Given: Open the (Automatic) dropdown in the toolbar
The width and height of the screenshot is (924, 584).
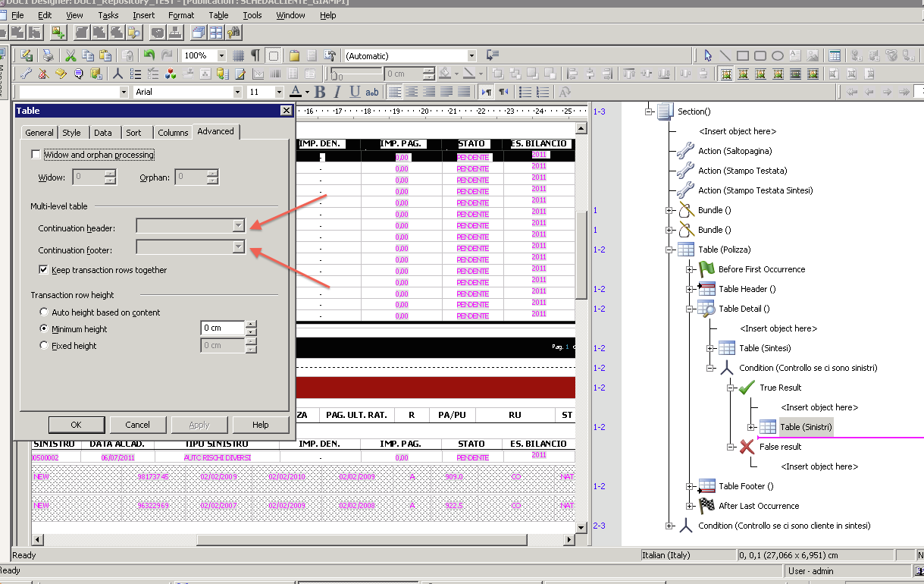Looking at the screenshot, I should coord(471,55).
